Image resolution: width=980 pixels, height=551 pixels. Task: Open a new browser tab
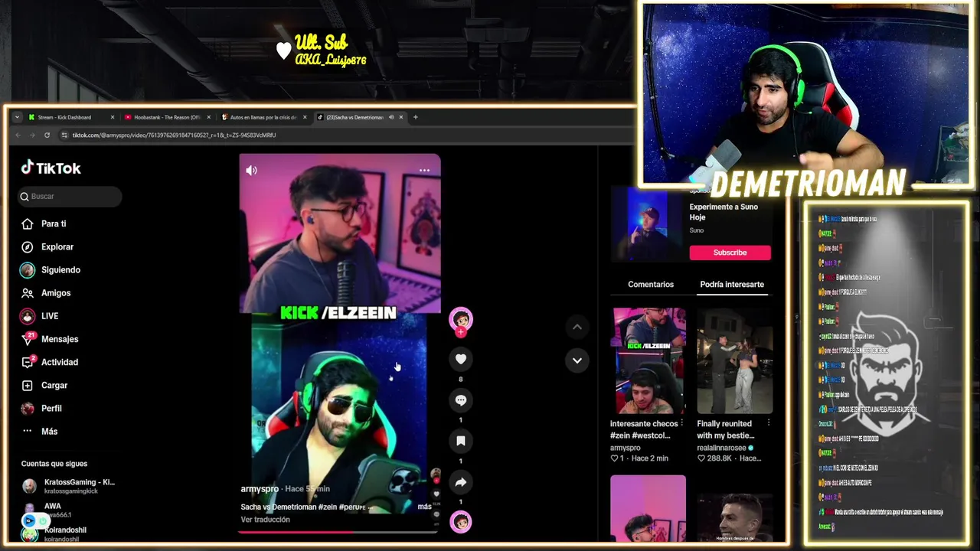[x=415, y=117]
